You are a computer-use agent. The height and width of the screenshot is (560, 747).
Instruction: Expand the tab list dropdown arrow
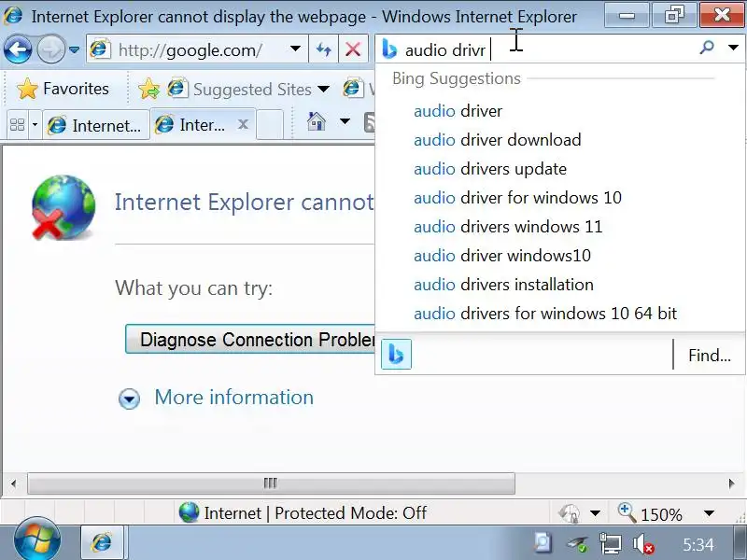click(x=35, y=125)
